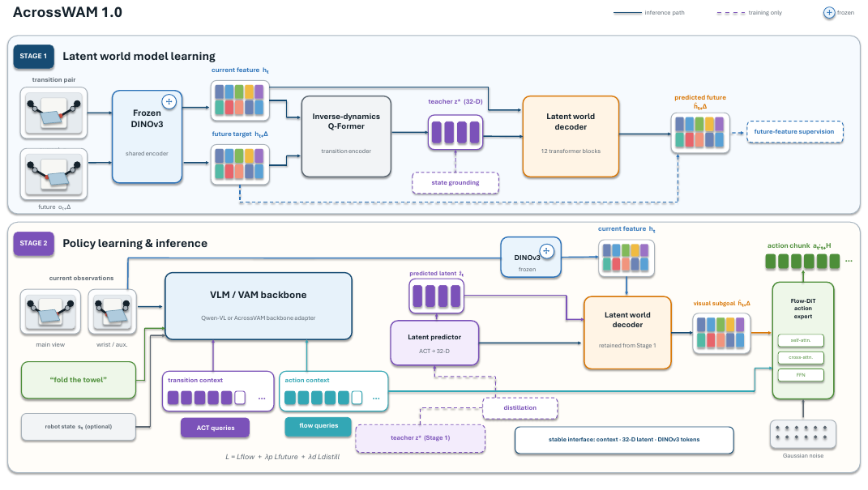Image resolution: width=868 pixels, height=490 pixels.
Task: Click the ACT queries button
Action: (x=216, y=428)
